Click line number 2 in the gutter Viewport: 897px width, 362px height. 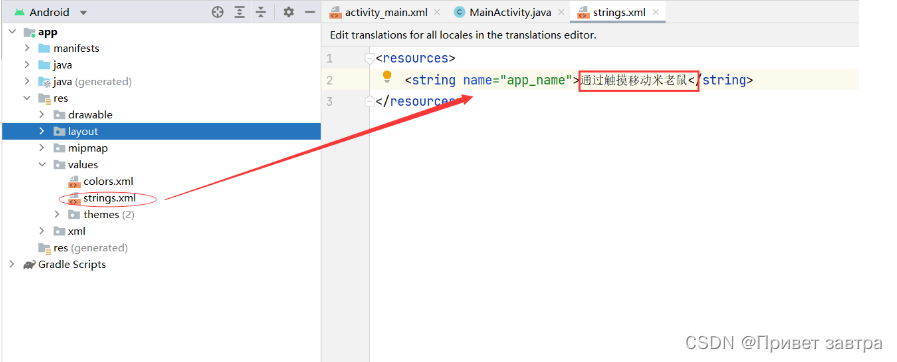point(329,80)
